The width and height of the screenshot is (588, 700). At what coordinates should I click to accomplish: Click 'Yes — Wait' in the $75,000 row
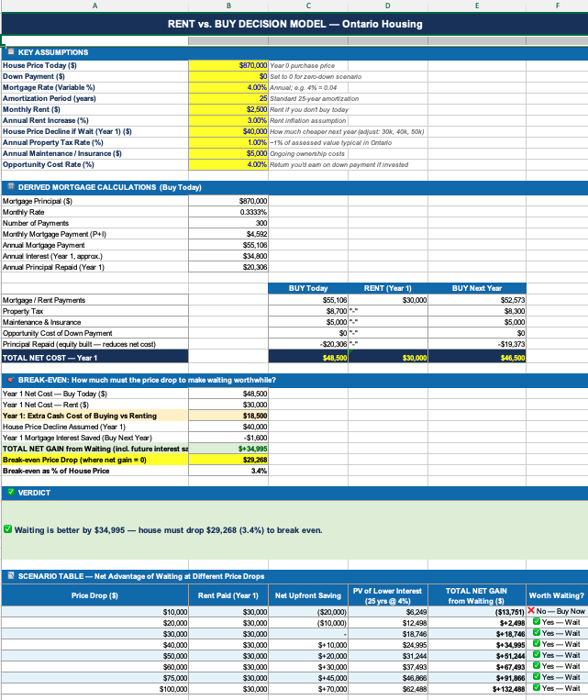point(557,678)
